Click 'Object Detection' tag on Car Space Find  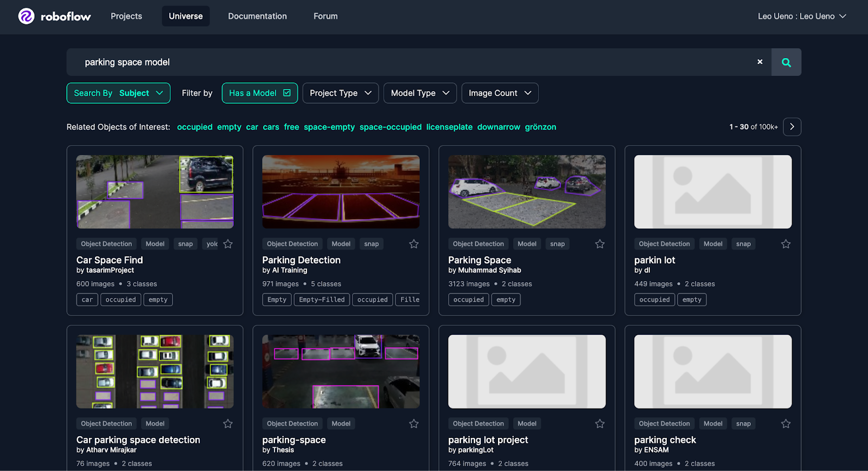[106, 244]
